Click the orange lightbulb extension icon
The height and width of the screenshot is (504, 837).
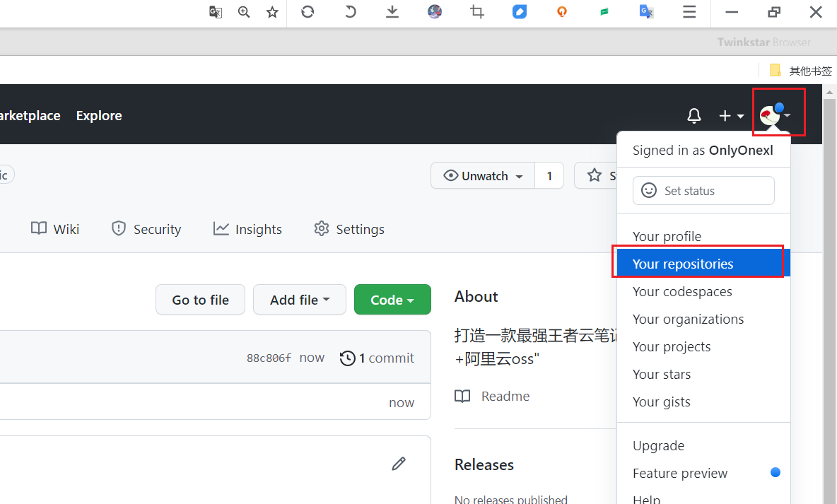(561, 12)
